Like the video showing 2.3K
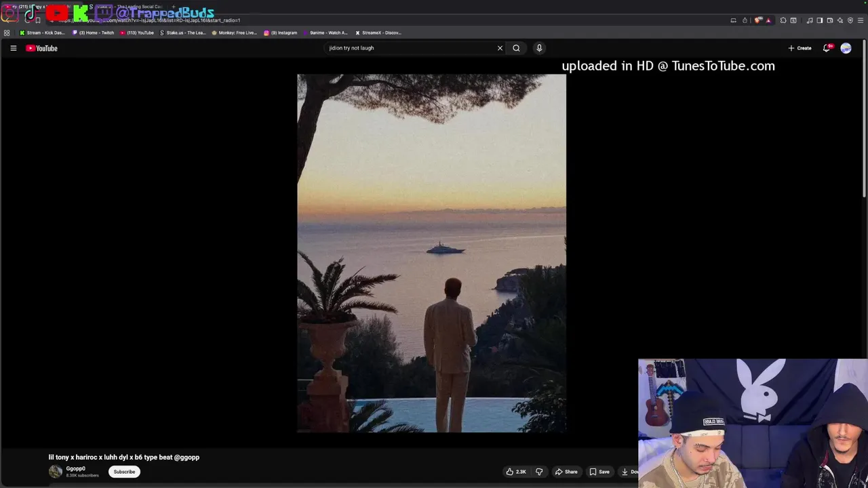This screenshot has height=488, width=868. [516, 472]
